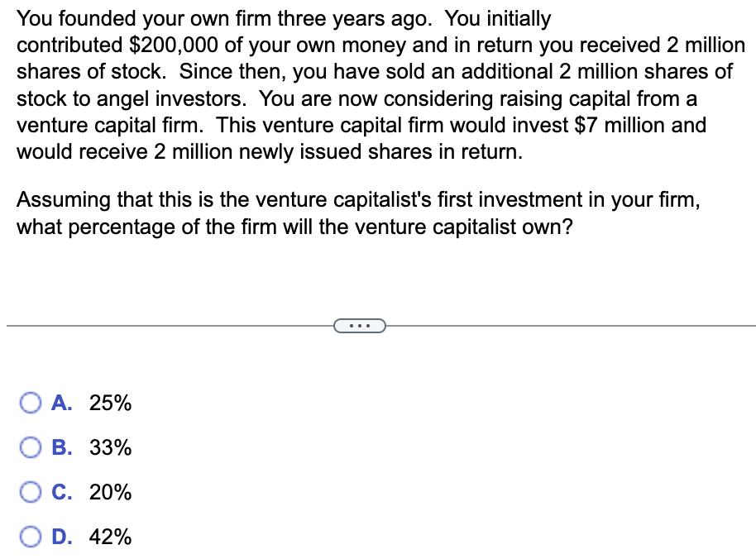The height and width of the screenshot is (559, 756).
Task: Click the divider line right of the ellipsis
Action: point(571,327)
